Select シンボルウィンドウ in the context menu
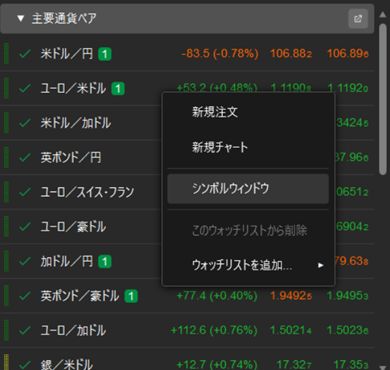 (x=248, y=189)
